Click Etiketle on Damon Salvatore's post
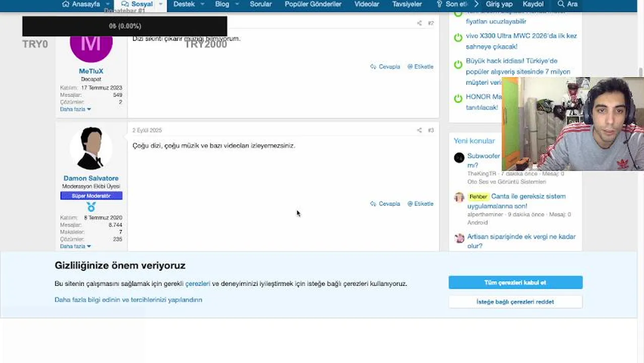Image resolution: width=644 pixels, height=363 pixels. coord(420,204)
